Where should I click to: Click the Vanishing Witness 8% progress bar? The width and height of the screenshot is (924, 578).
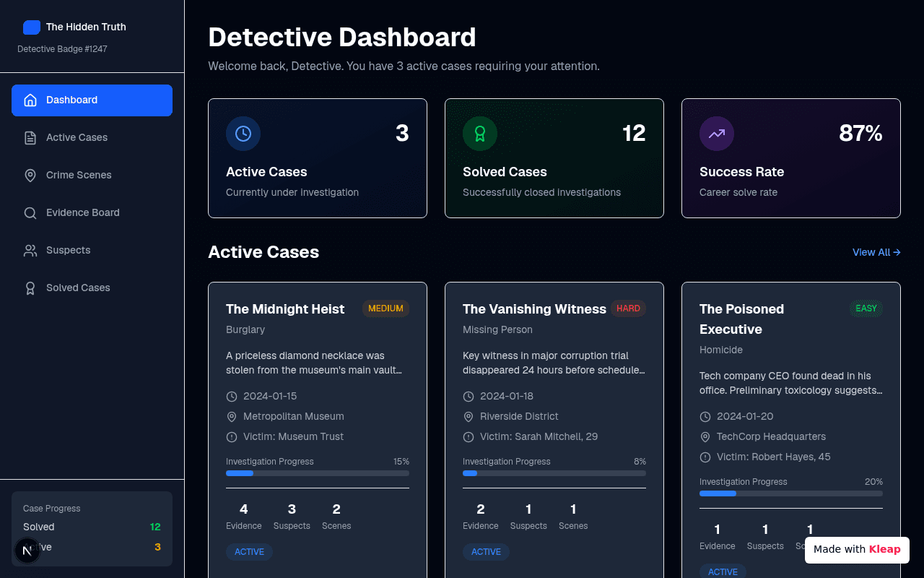554,473
